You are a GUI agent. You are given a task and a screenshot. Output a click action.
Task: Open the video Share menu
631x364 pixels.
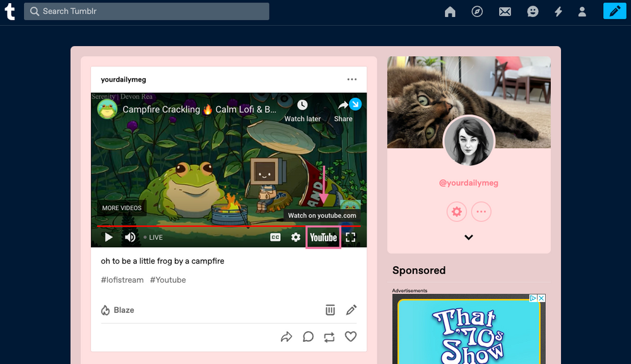(343, 109)
